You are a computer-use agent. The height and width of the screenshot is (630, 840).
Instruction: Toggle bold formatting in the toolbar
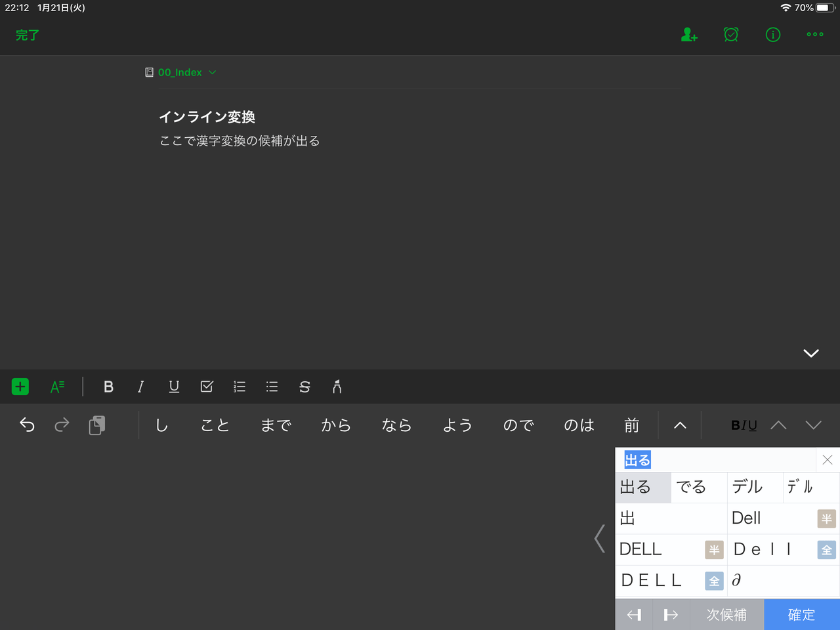109,387
